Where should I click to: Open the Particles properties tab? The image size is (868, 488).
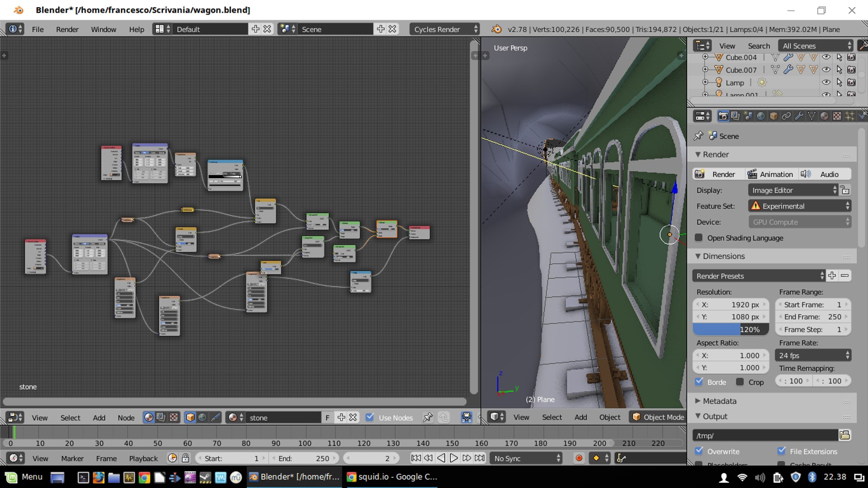[x=849, y=116]
